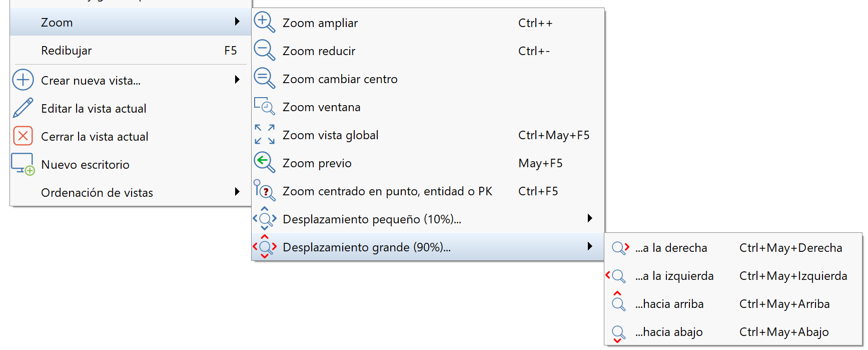This screenshot has height=350, width=868.
Task: Choose Desplazamiento grande a la derecha
Action: pyautogui.click(x=671, y=248)
